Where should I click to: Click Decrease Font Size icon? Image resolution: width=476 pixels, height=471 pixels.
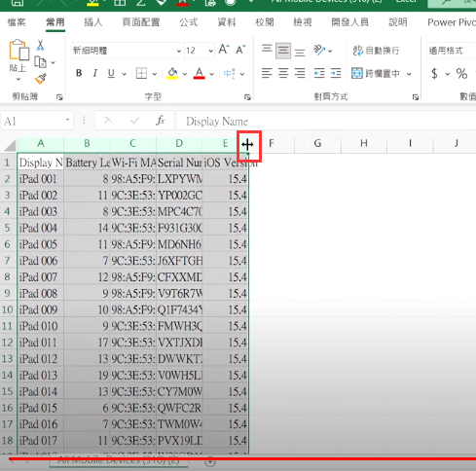(x=240, y=50)
